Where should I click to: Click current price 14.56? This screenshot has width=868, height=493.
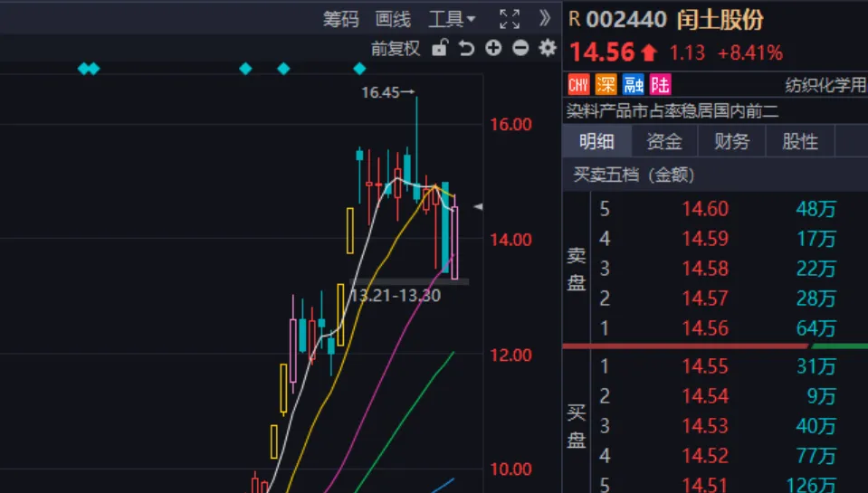pyautogui.click(x=602, y=52)
